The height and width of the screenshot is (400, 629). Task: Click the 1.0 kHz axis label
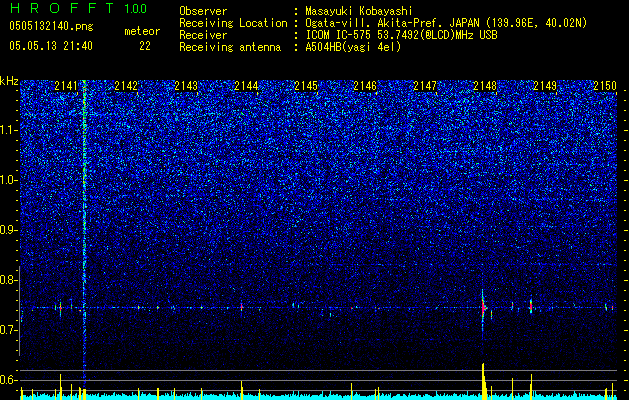point(8,180)
